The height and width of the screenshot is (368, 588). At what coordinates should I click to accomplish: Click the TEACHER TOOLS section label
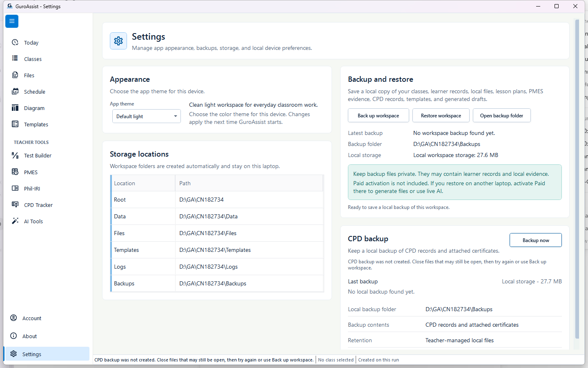click(31, 142)
